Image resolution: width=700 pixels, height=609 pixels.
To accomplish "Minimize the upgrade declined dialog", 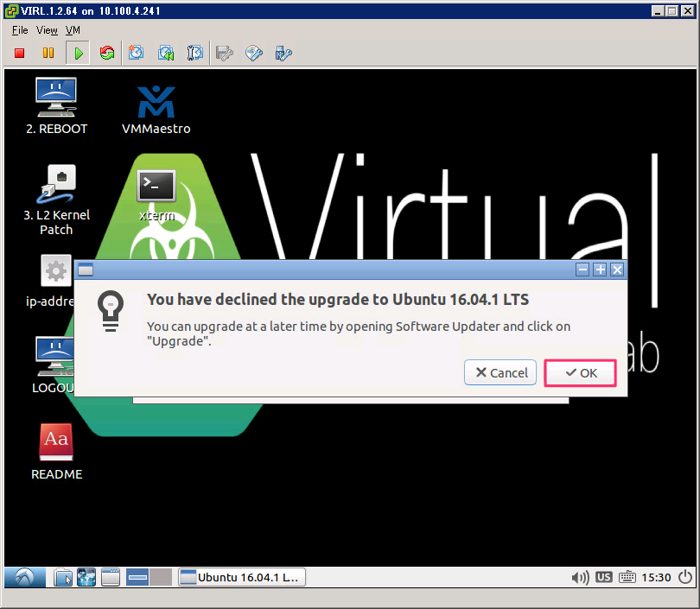I will click(x=582, y=270).
